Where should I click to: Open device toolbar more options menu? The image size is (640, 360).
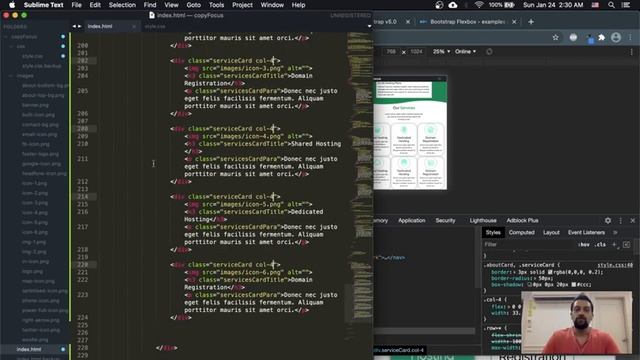(631, 52)
